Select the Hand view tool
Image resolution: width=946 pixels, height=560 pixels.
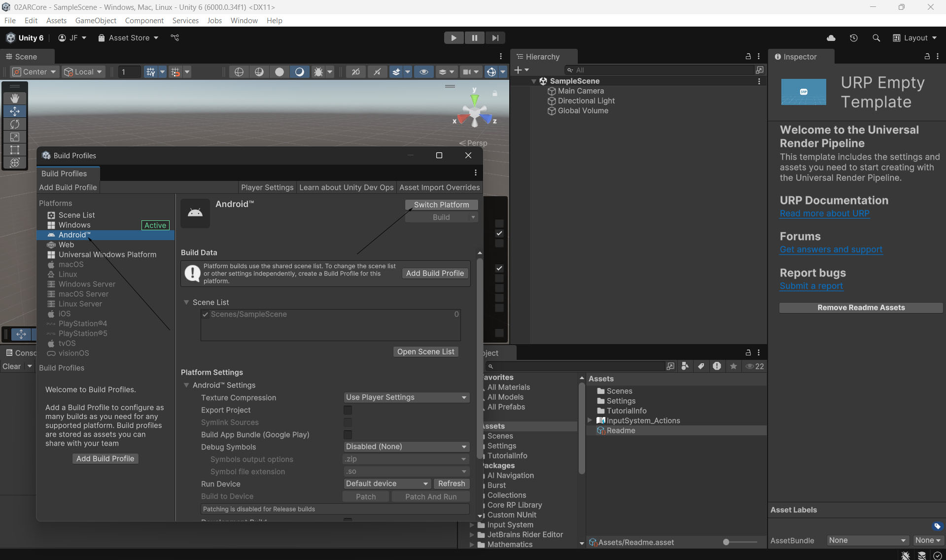[15, 98]
